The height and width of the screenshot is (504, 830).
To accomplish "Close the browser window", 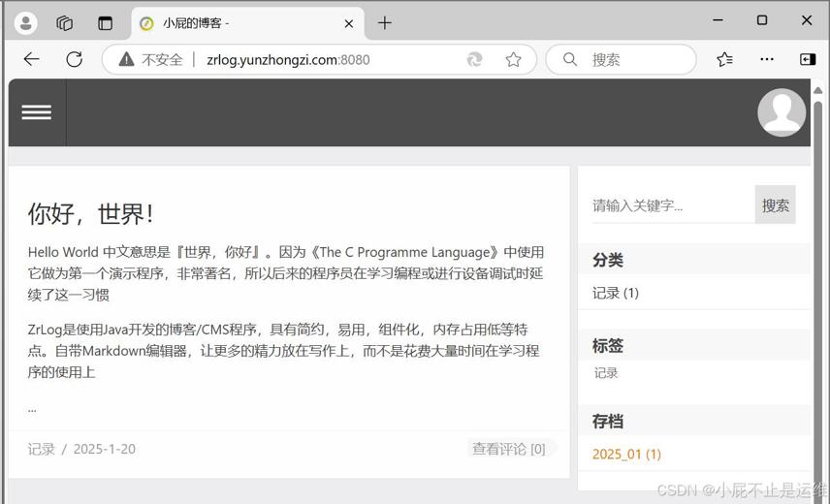I will pos(807,20).
